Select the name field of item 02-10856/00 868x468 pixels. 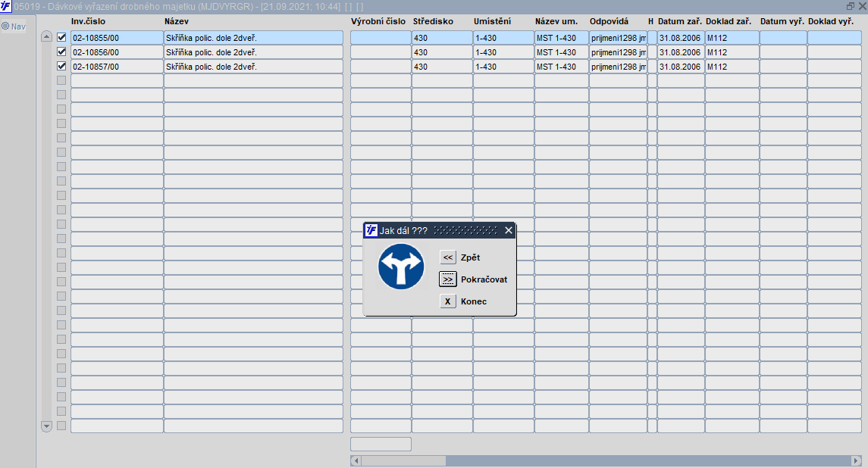click(253, 52)
